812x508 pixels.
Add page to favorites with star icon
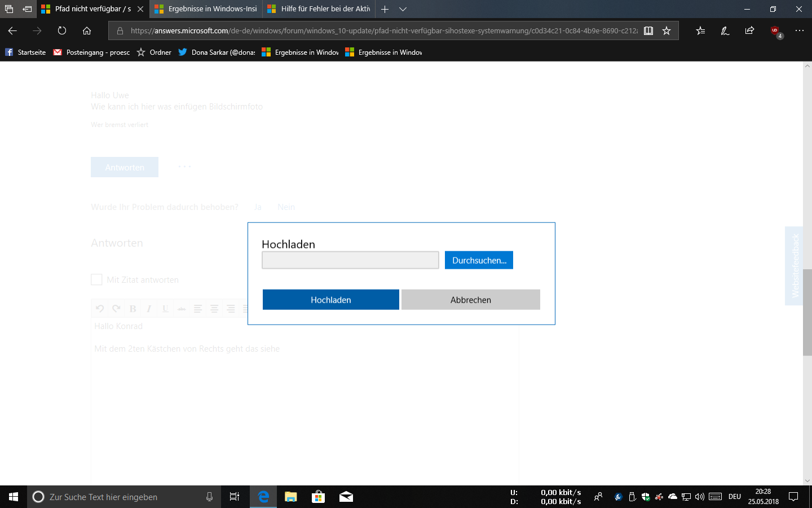click(x=667, y=31)
